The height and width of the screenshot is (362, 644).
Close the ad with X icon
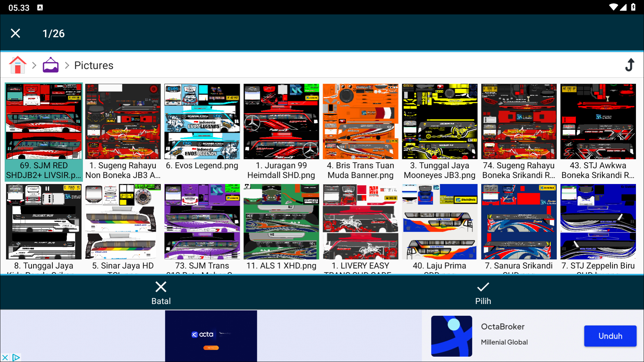[x=5, y=357]
